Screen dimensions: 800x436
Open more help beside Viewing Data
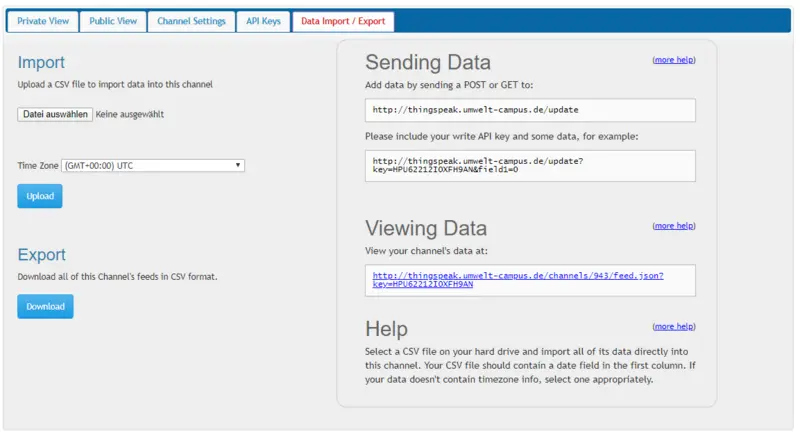(x=673, y=226)
